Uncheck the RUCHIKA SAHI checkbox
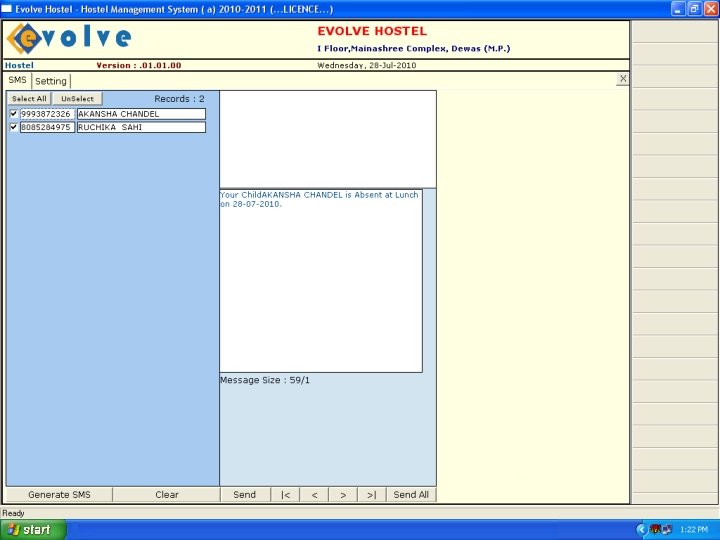This screenshot has height=540, width=720. click(14, 127)
